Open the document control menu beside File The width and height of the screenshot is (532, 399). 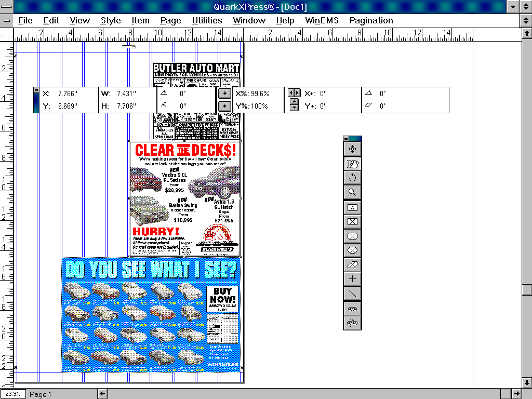(x=6, y=21)
